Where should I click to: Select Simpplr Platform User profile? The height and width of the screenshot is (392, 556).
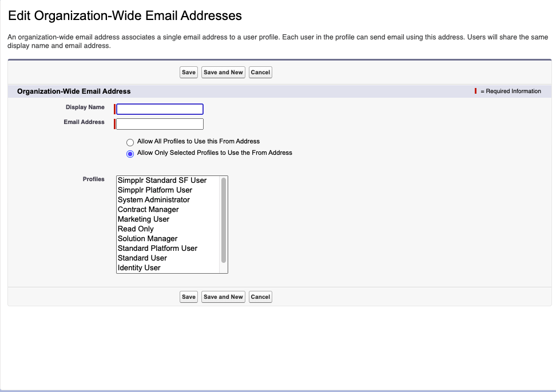click(168, 190)
